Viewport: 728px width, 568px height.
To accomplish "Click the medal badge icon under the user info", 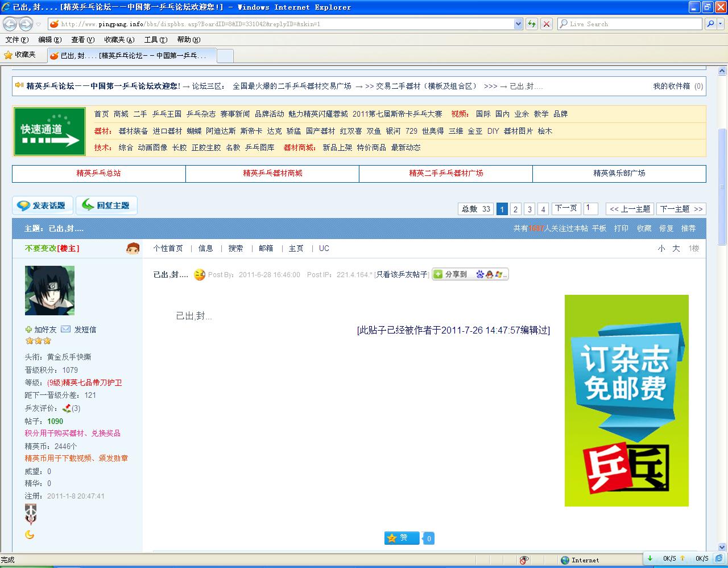I will click(x=31, y=514).
